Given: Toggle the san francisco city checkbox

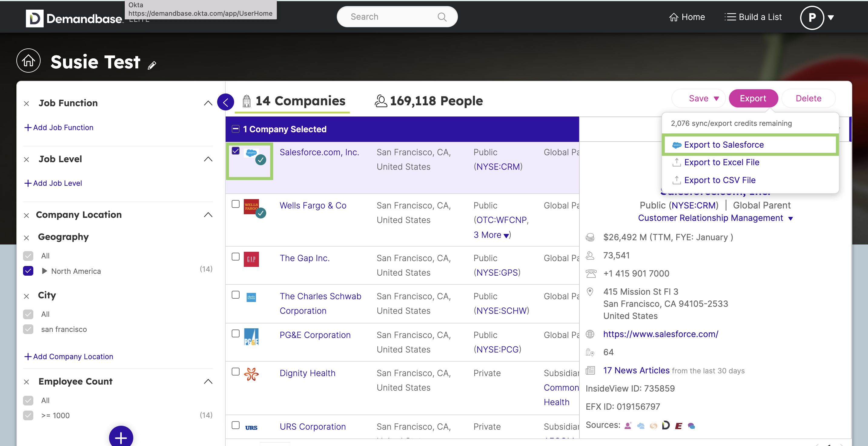Looking at the screenshot, I should tap(28, 329).
